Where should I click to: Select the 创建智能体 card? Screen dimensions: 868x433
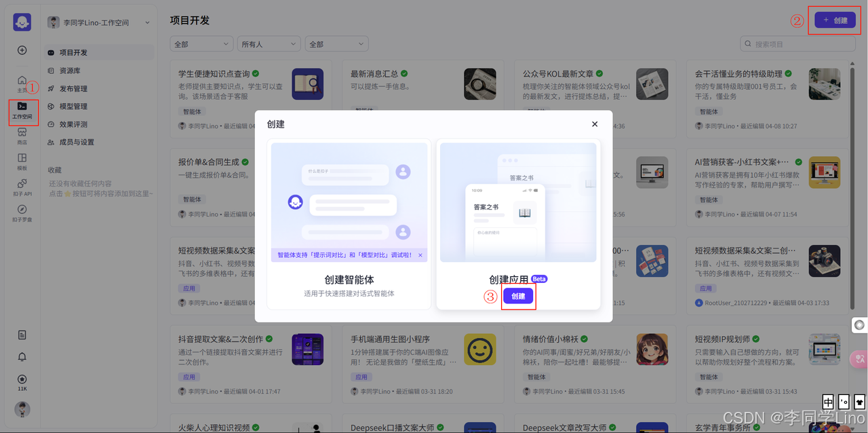(x=349, y=225)
